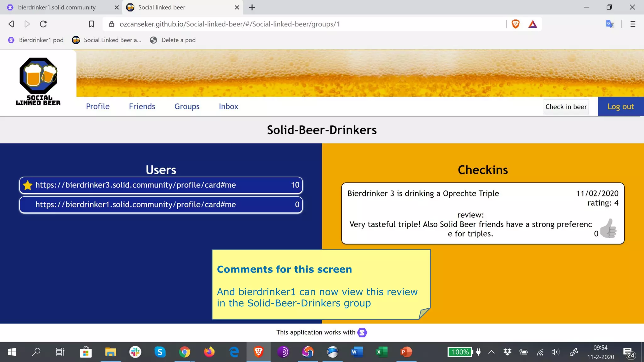The image size is (644, 362).
Task: Open Windows search from taskbar
Action: (36, 352)
